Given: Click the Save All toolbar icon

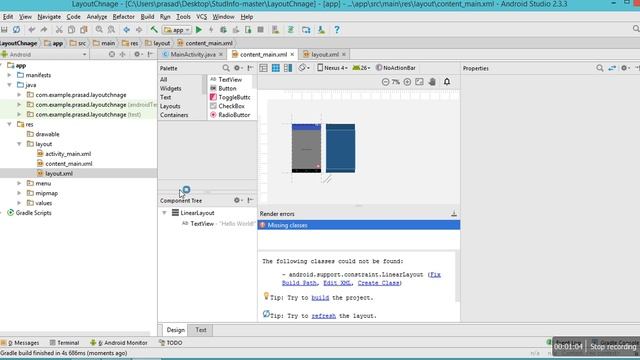Looking at the screenshot, I should tap(4, 30).
